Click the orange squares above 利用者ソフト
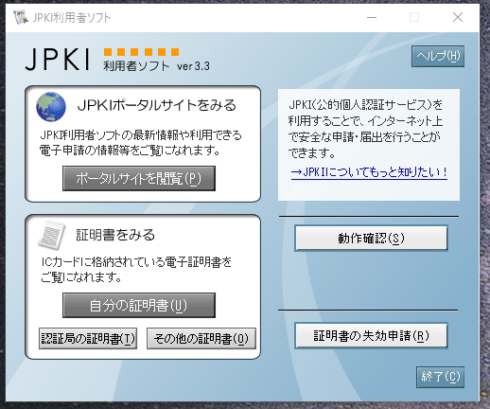The image size is (490, 409). pos(141,52)
